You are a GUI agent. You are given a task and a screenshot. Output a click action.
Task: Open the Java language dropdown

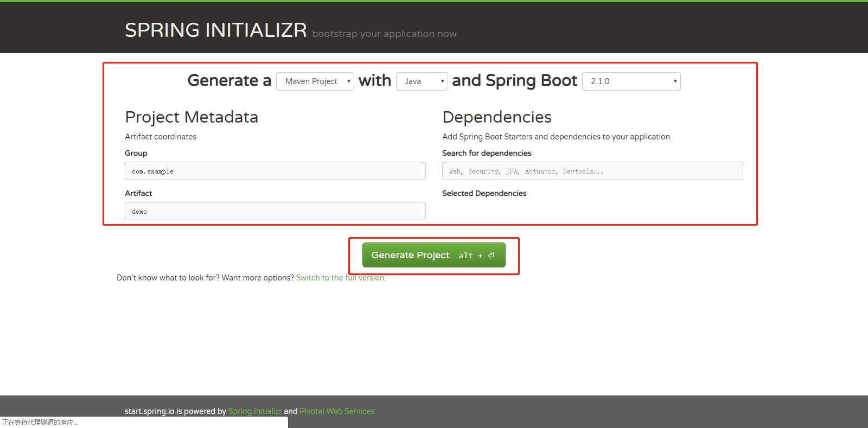pos(422,81)
